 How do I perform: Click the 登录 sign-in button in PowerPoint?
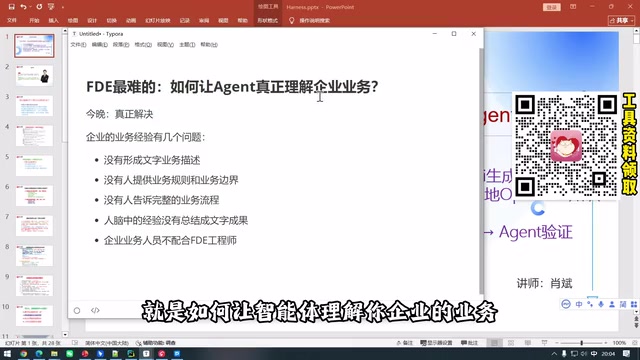click(x=551, y=7)
